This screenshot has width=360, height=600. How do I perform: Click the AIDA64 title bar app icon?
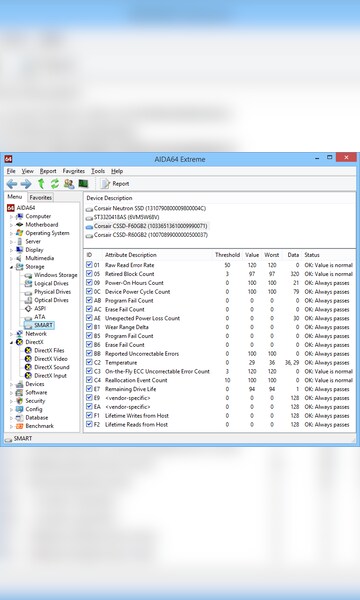[8, 159]
